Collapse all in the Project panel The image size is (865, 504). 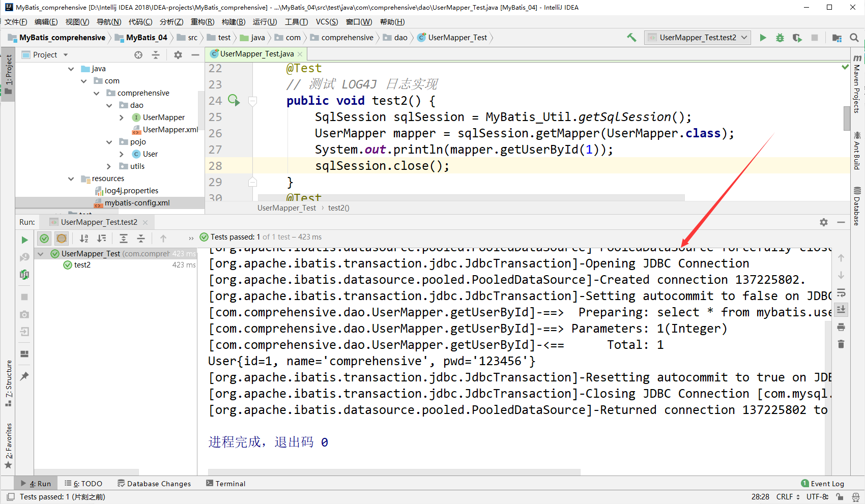tap(156, 55)
